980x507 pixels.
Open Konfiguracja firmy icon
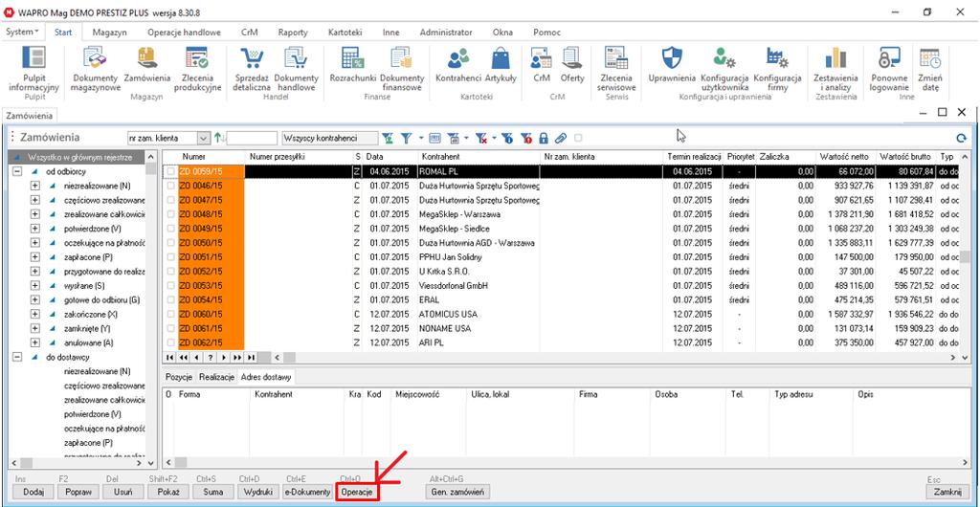click(777, 69)
